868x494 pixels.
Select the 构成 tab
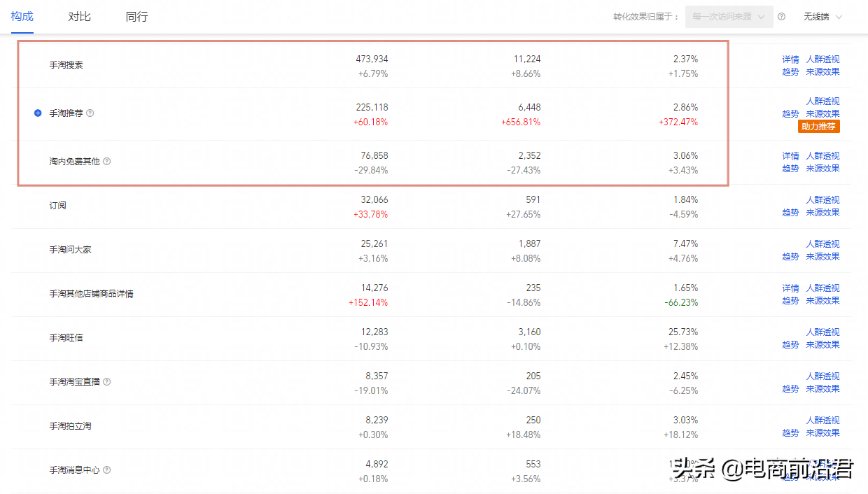pyautogui.click(x=22, y=17)
